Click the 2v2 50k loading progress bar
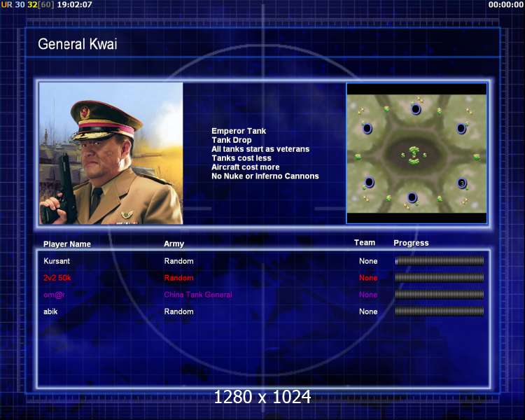Screen dimensions: 525x420 [x=440, y=278]
